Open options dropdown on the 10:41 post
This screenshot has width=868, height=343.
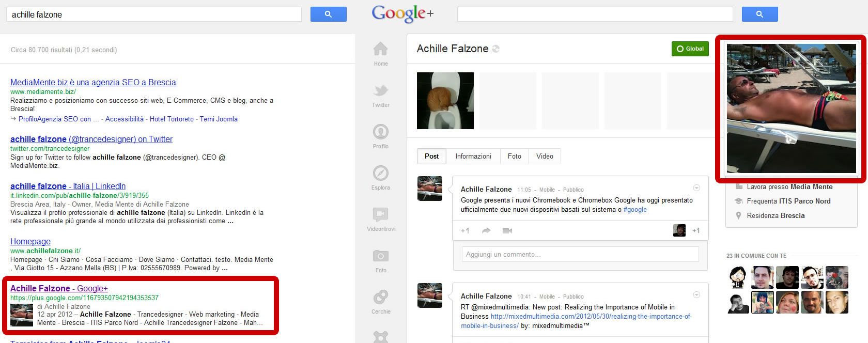click(696, 295)
